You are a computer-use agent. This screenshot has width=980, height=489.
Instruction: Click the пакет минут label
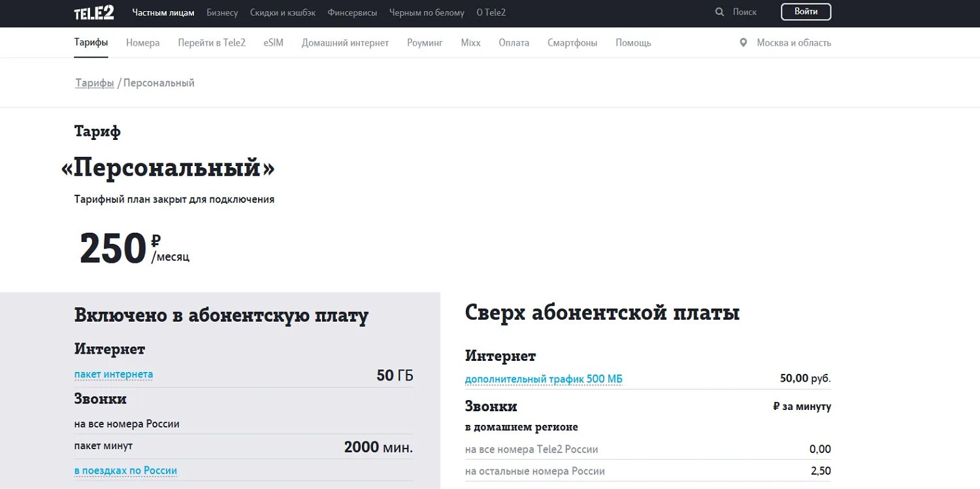103,446
